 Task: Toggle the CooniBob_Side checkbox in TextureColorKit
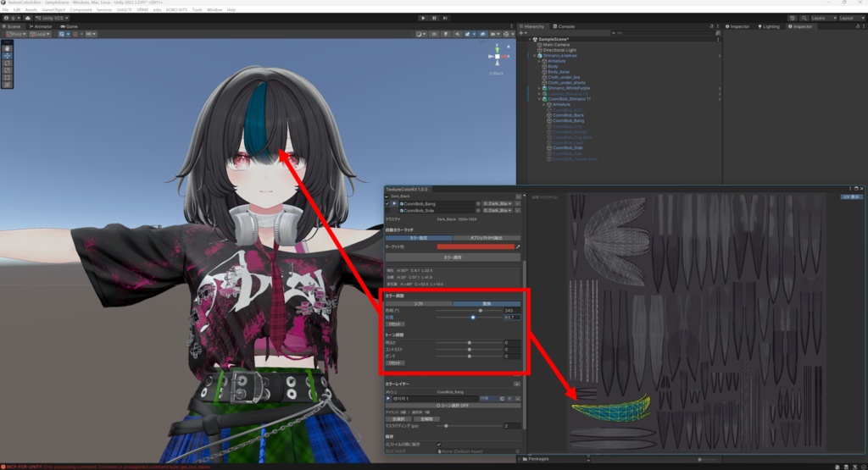click(x=387, y=211)
